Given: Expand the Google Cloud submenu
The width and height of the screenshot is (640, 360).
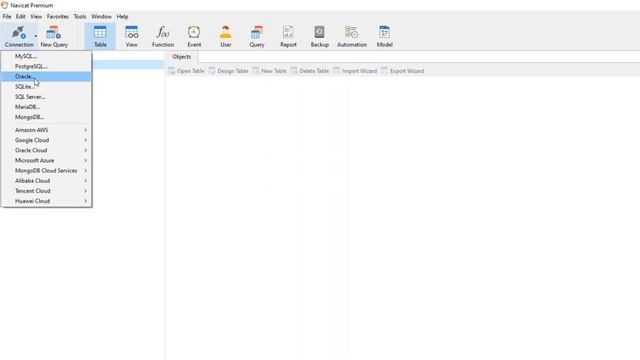Looking at the screenshot, I should pos(46,140).
